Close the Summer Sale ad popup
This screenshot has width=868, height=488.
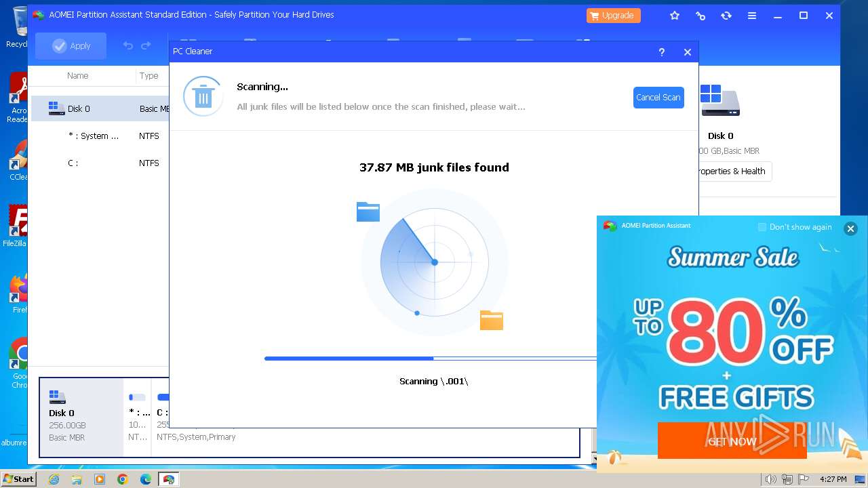850,228
